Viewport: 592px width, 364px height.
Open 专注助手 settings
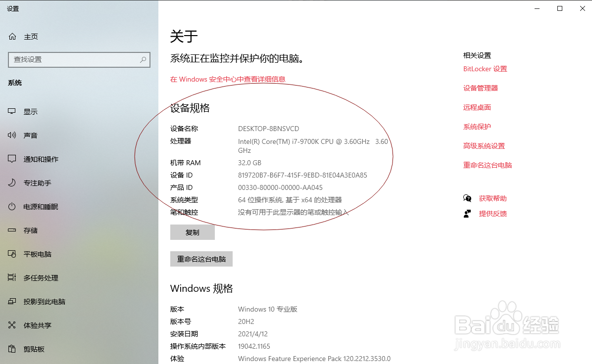(x=38, y=183)
